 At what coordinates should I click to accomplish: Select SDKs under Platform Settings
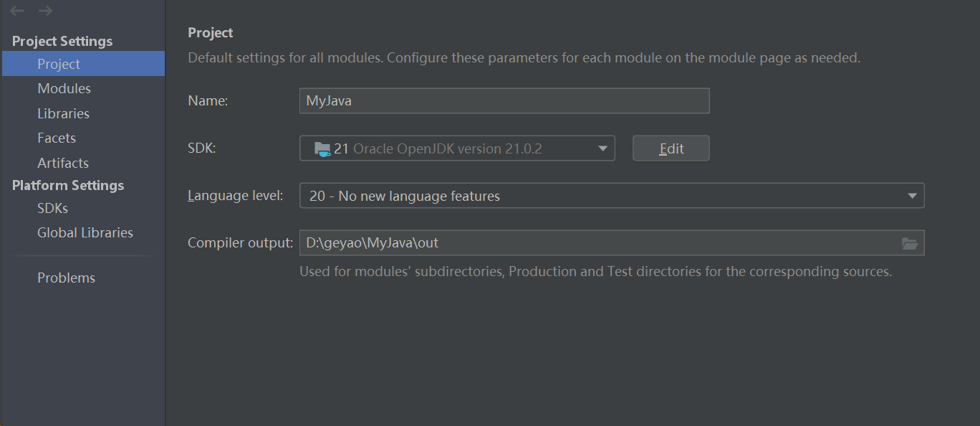52,208
